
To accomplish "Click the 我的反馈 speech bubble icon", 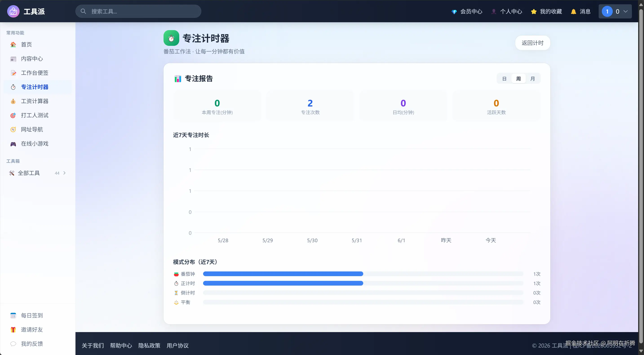I will [x=13, y=344].
